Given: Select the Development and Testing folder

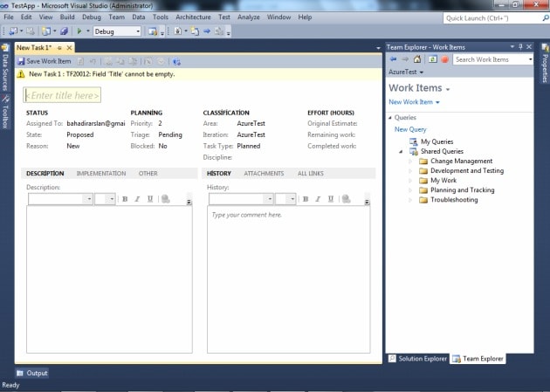Looking at the screenshot, I should click(467, 171).
